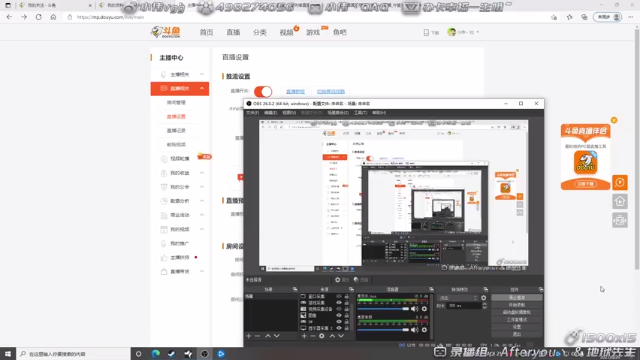640x360 pixels.
Task: Open OBS 工具(T) menu
Action: pyautogui.click(x=360, y=113)
